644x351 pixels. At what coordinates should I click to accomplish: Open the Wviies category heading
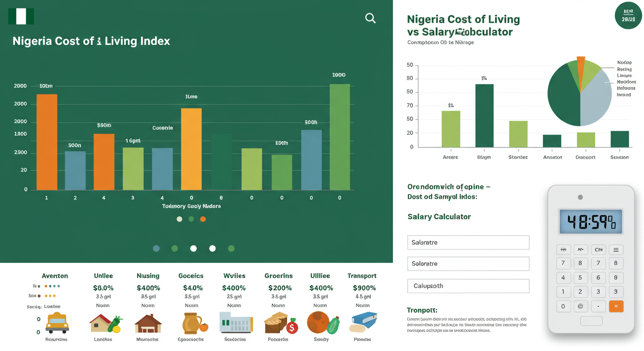[x=234, y=276]
